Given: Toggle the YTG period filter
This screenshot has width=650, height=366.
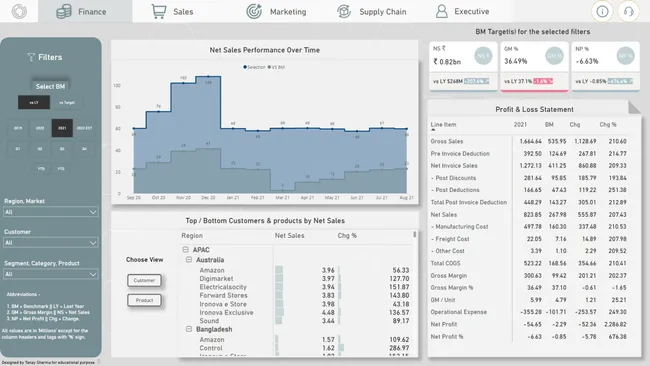Looking at the screenshot, I should [61, 168].
